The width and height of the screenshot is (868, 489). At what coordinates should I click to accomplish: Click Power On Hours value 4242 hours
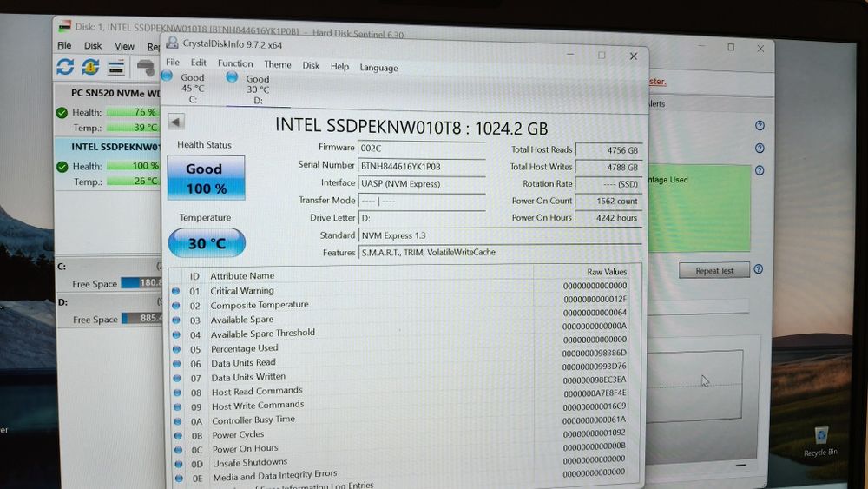[x=609, y=218]
